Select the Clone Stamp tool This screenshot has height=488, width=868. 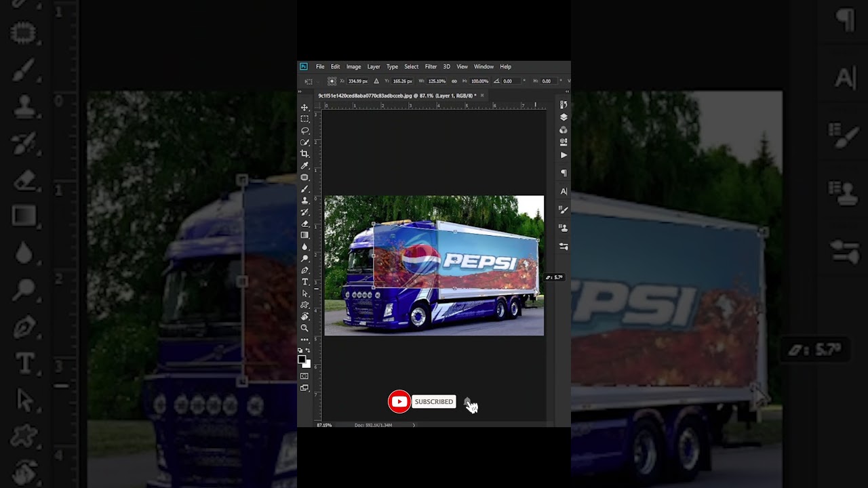(x=304, y=201)
